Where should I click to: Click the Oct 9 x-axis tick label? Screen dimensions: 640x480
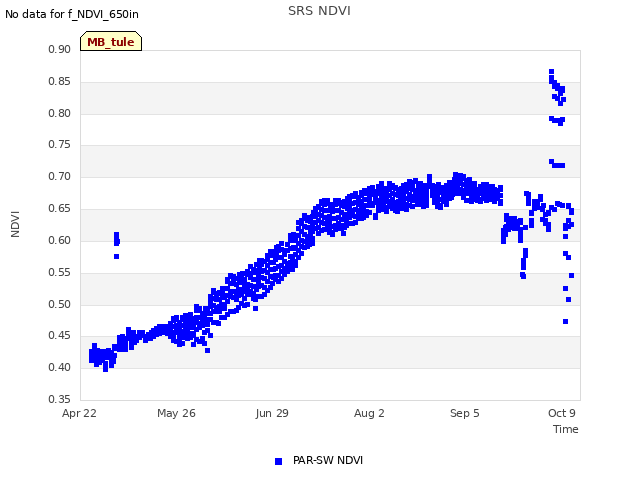pyautogui.click(x=562, y=413)
